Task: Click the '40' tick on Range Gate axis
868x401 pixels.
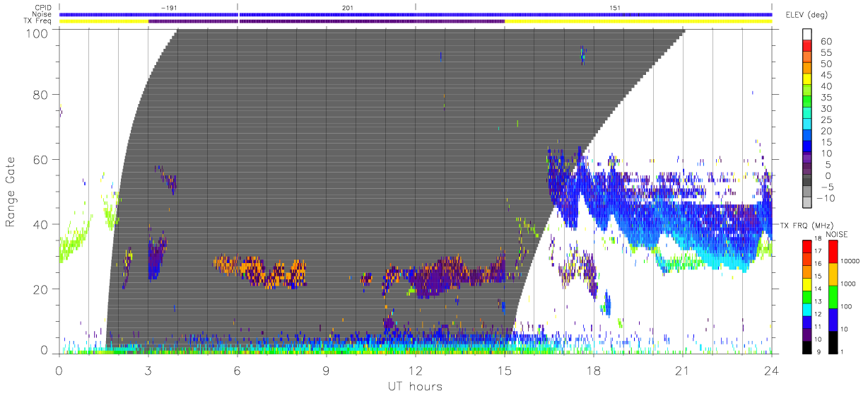Action: [40, 223]
